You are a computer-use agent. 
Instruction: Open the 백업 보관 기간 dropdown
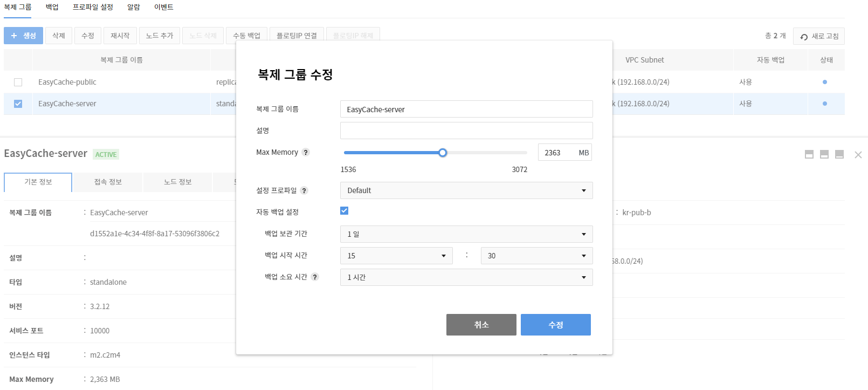click(466, 234)
